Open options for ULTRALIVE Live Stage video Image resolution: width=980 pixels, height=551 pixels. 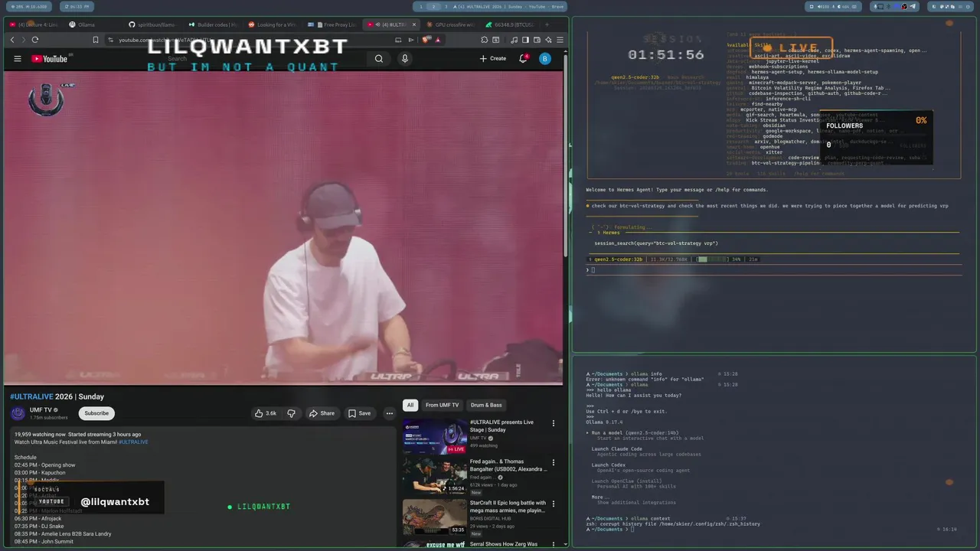[x=553, y=422]
